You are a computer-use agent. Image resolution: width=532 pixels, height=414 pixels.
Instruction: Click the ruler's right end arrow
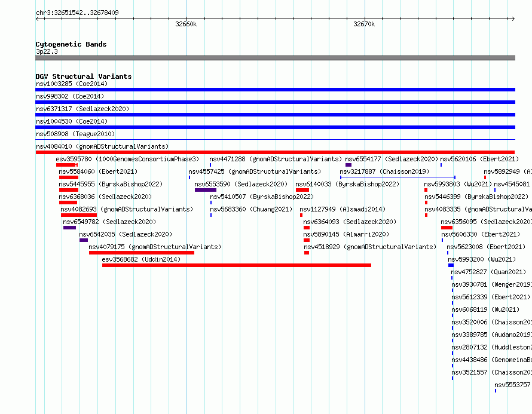513,19
